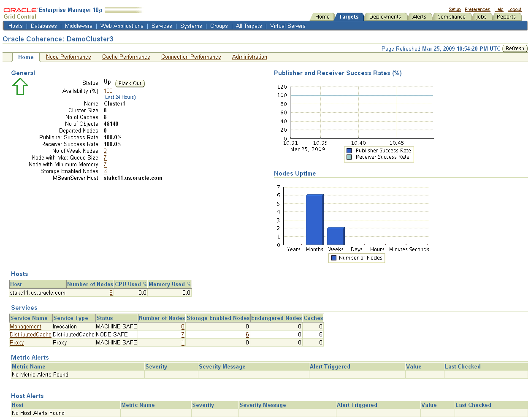The image size is (531, 420).
Task: Click the Receiver Success Rate legend marker
Action: [349, 157]
